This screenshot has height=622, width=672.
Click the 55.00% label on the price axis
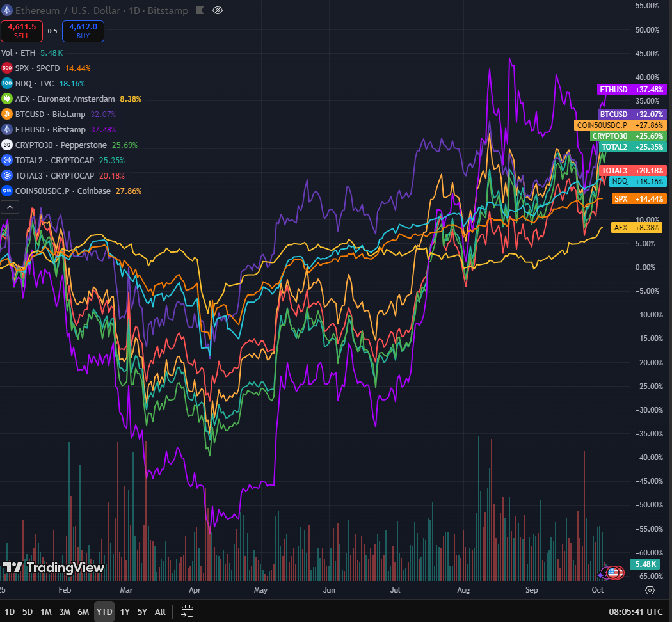click(x=647, y=6)
